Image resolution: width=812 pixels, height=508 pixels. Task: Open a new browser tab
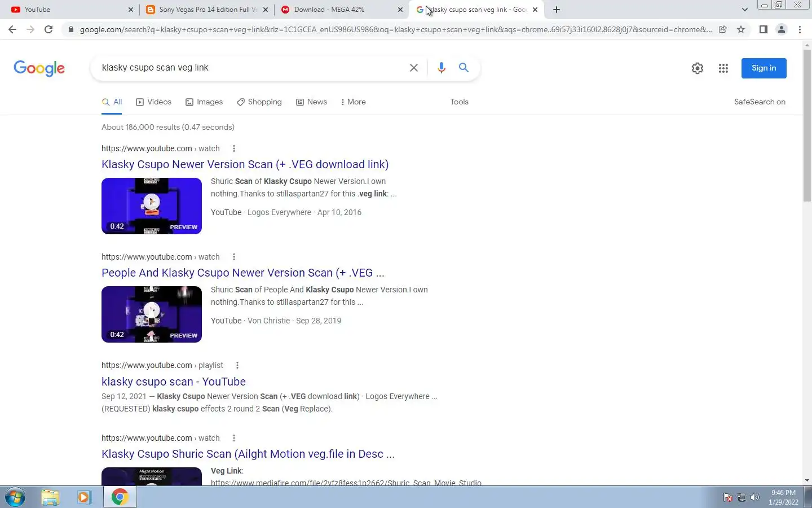557,10
